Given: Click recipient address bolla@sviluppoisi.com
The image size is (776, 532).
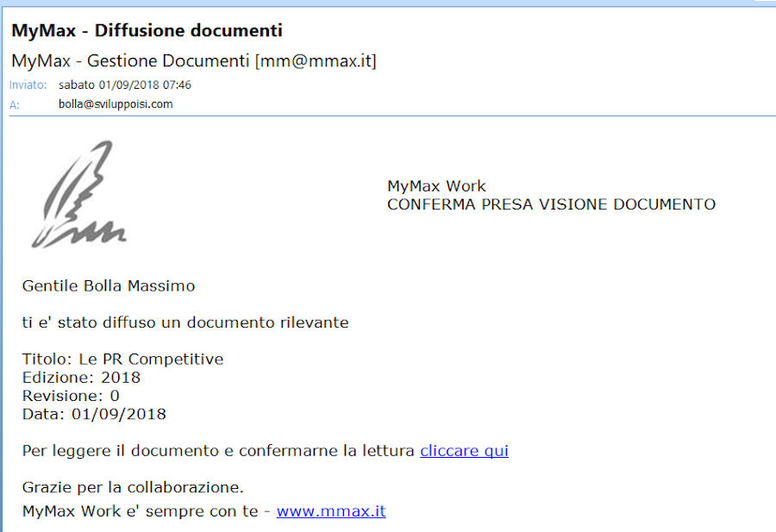Looking at the screenshot, I should [116, 104].
